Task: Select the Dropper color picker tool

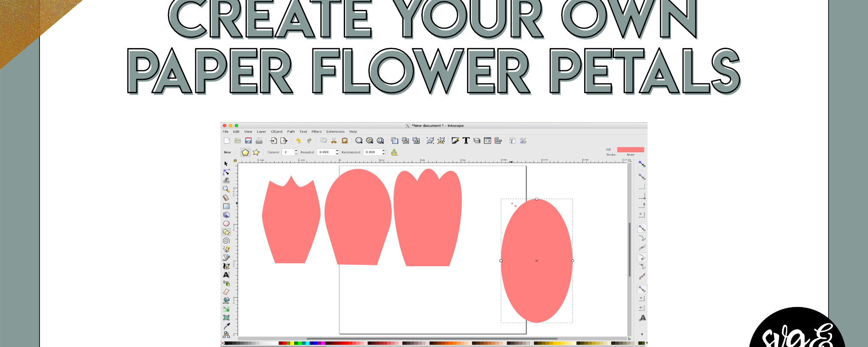Action: [x=226, y=326]
